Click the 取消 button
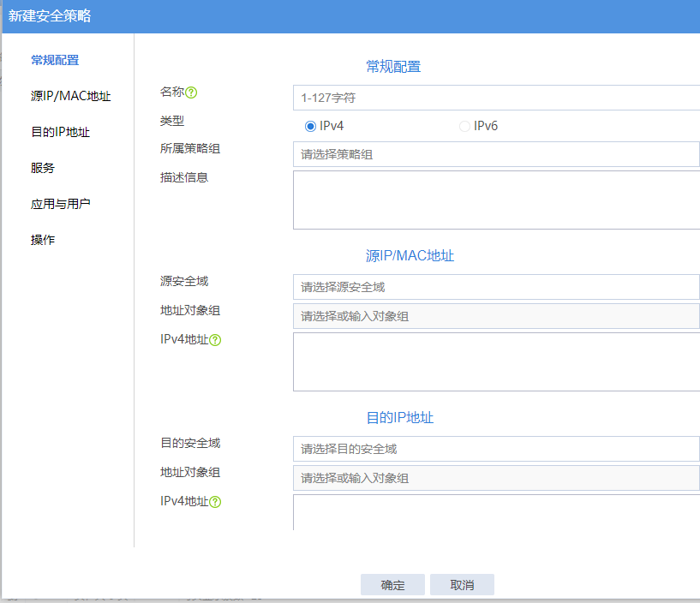The width and height of the screenshot is (700, 603). point(462,585)
